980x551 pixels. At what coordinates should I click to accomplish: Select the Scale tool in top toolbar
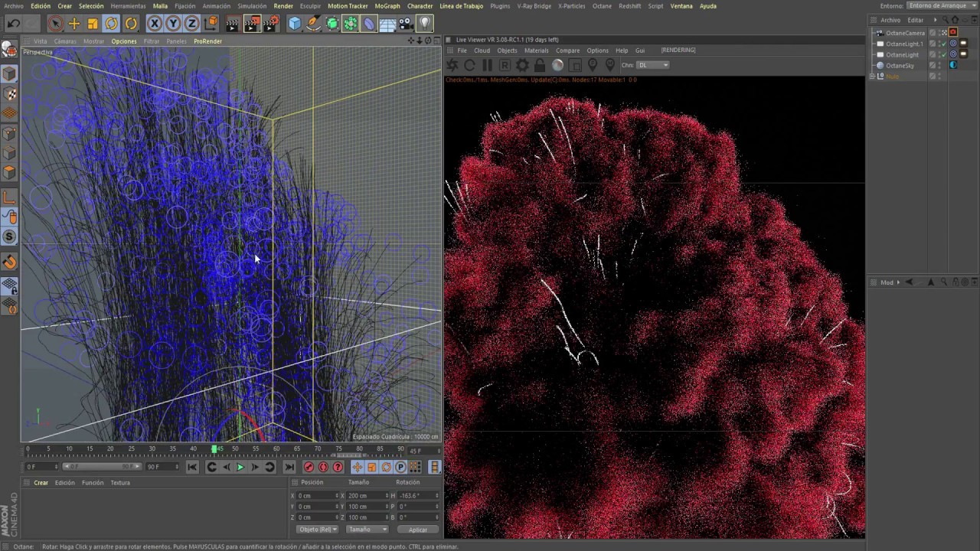tap(93, 24)
